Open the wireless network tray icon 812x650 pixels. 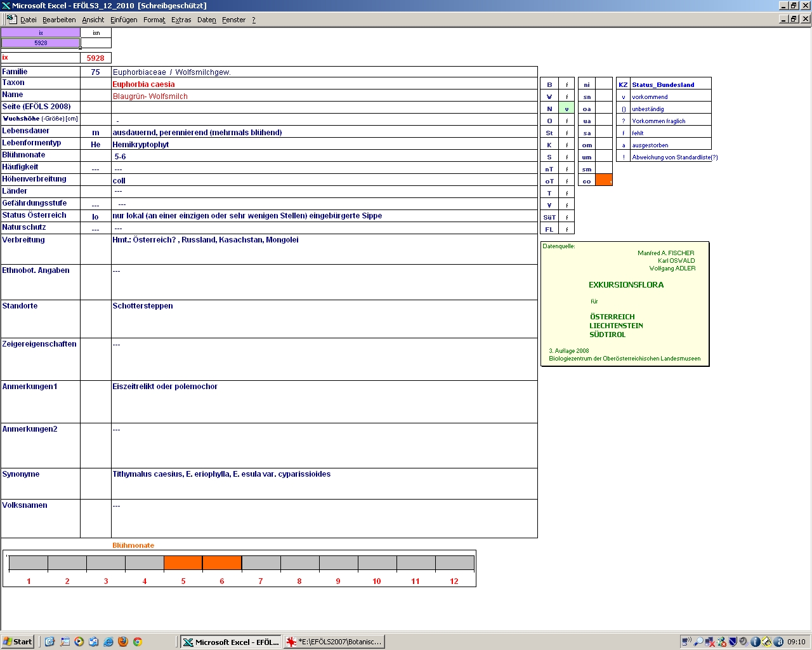pos(687,642)
